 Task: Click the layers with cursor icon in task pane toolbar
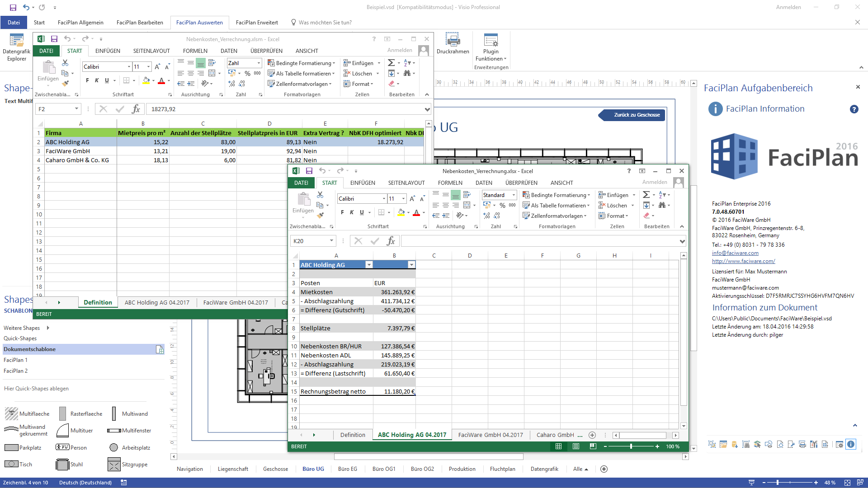coord(757,444)
